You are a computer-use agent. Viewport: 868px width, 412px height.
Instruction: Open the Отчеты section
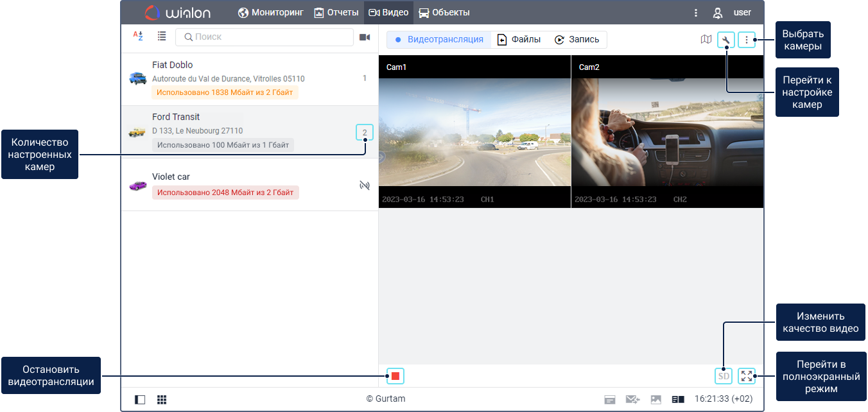pos(336,13)
